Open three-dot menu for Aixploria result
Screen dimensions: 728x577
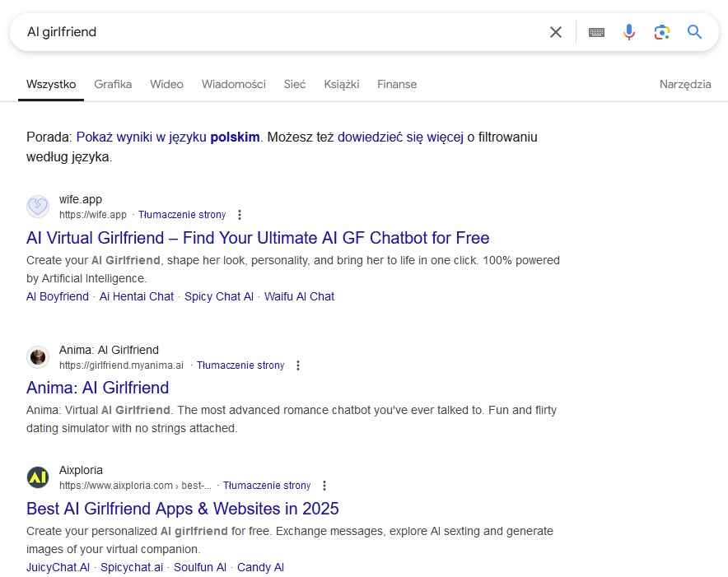click(324, 486)
